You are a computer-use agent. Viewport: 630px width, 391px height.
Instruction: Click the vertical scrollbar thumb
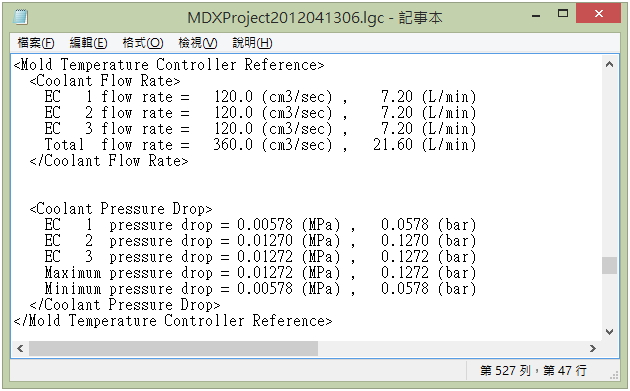(x=610, y=265)
